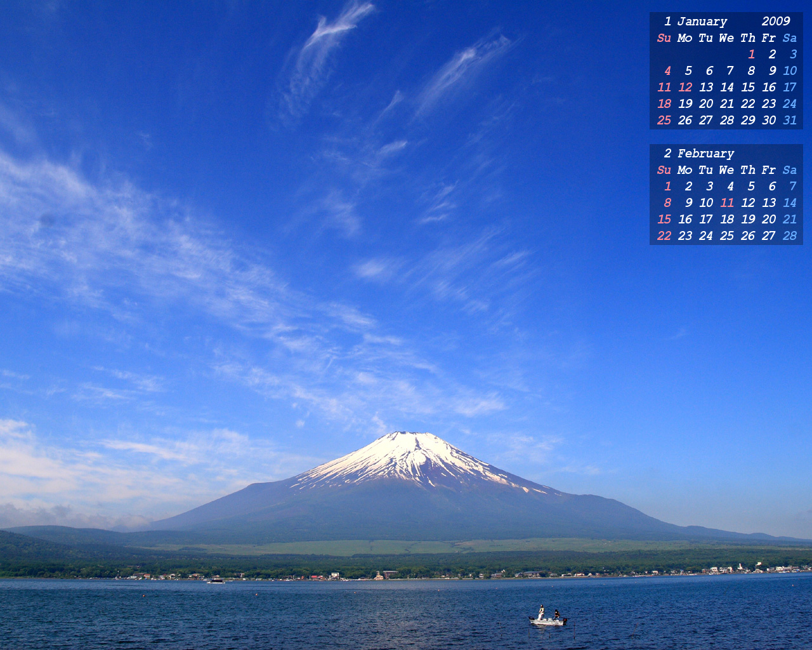This screenshot has height=650, width=812.
Task: Select February 1 in the calendar
Action: coord(667,187)
